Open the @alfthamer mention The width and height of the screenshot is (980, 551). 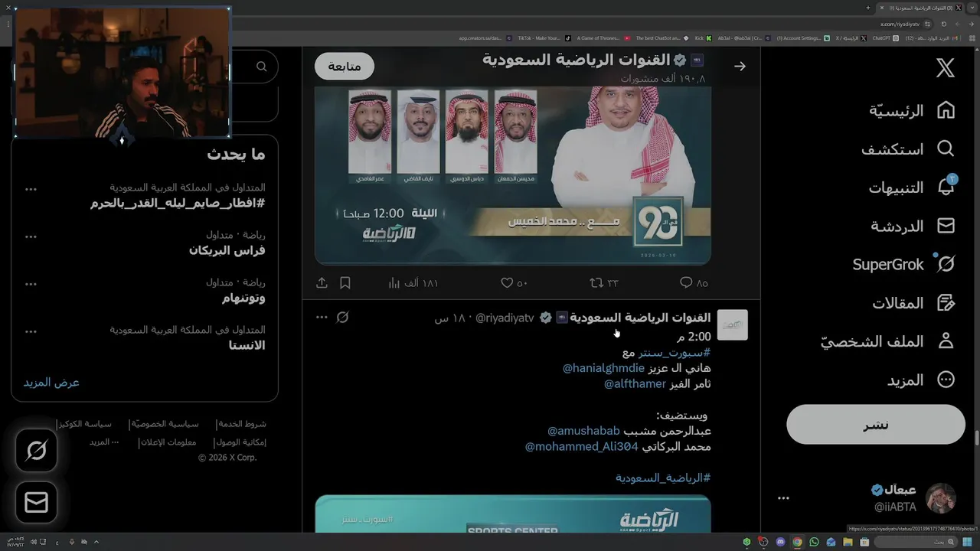coord(635,383)
